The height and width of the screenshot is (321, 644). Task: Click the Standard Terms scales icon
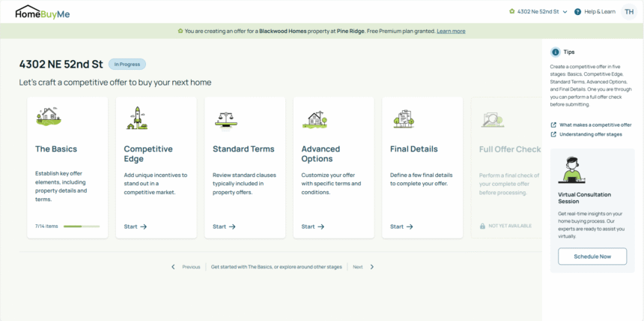pyautogui.click(x=225, y=118)
